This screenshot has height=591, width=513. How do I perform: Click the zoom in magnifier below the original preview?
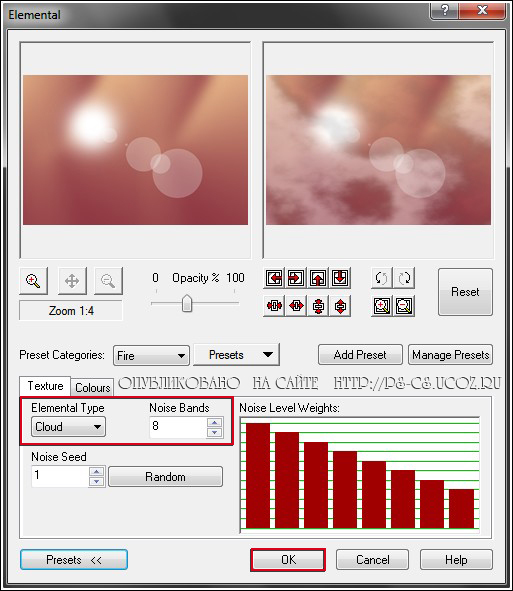[33, 281]
